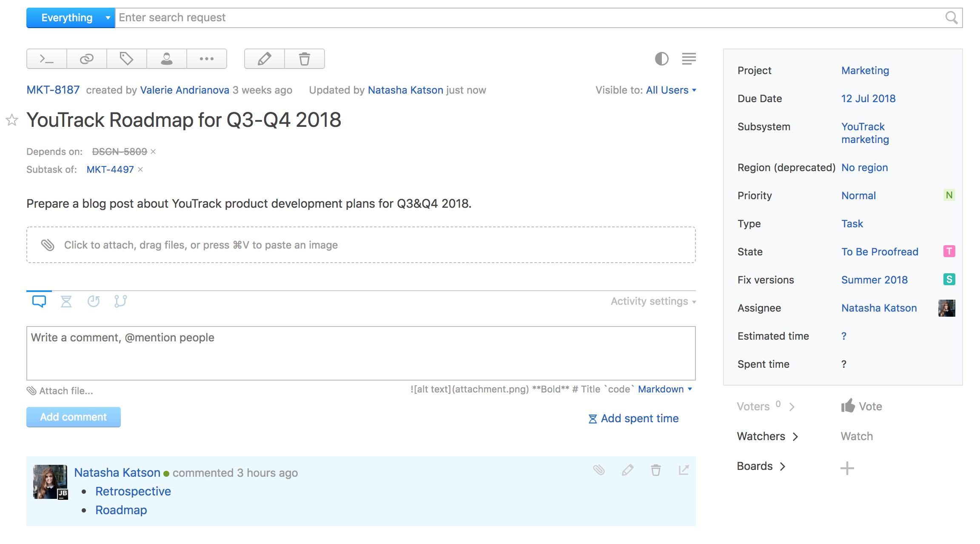Open the more actions ellipsis menu
The image size is (980, 544).
207,59
